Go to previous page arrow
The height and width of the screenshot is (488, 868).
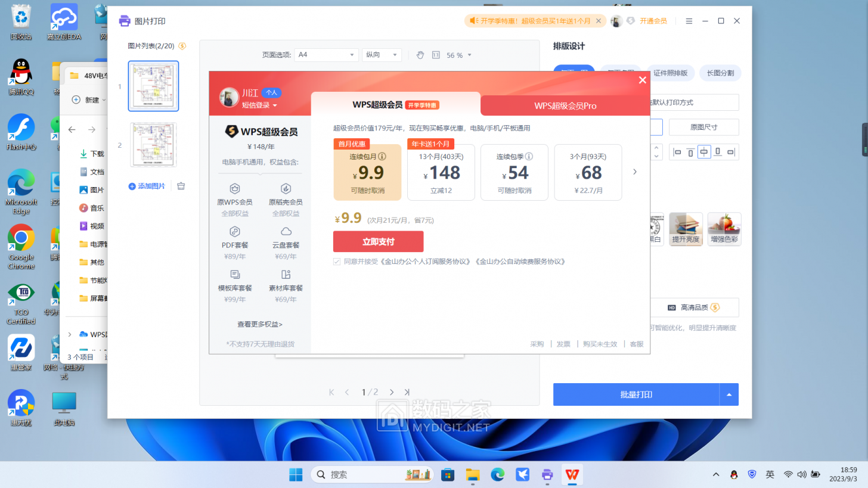pyautogui.click(x=347, y=392)
